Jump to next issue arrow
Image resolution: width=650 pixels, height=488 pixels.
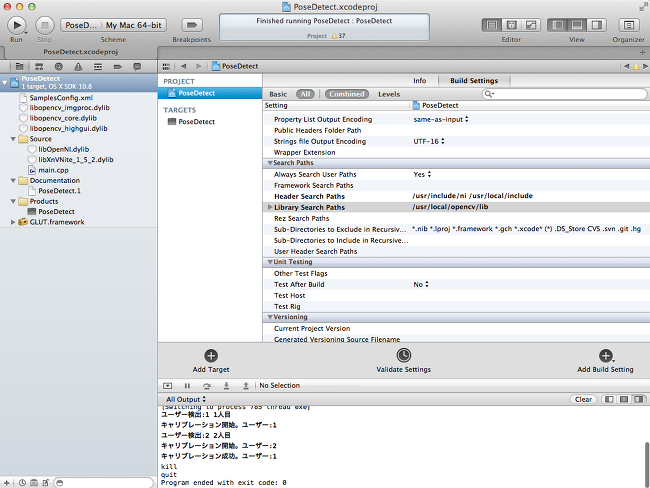[x=645, y=66]
